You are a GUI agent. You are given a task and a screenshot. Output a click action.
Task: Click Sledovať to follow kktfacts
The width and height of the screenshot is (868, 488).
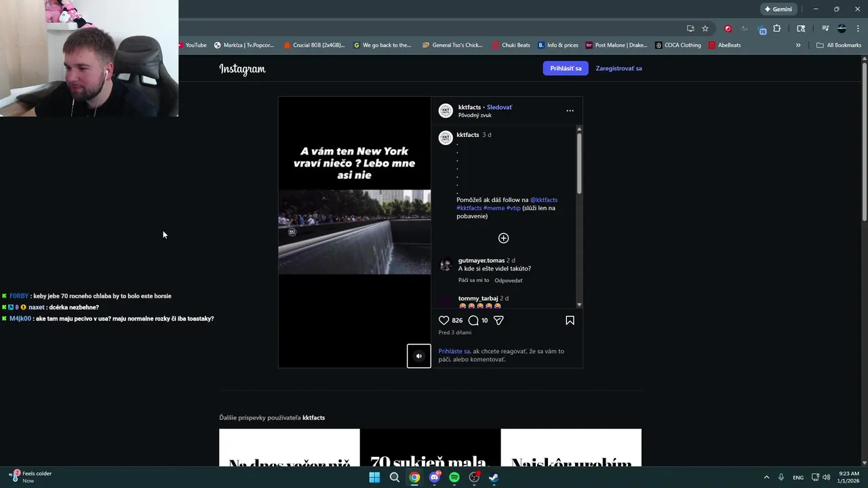click(499, 107)
